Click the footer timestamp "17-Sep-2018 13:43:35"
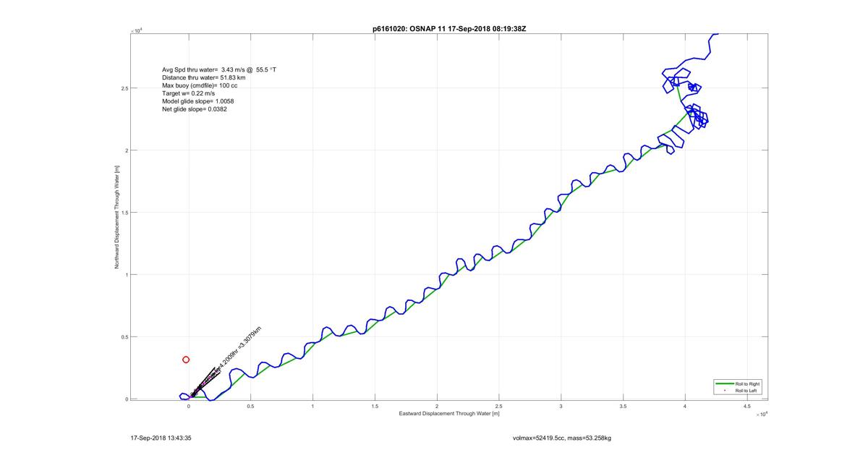 161,438
